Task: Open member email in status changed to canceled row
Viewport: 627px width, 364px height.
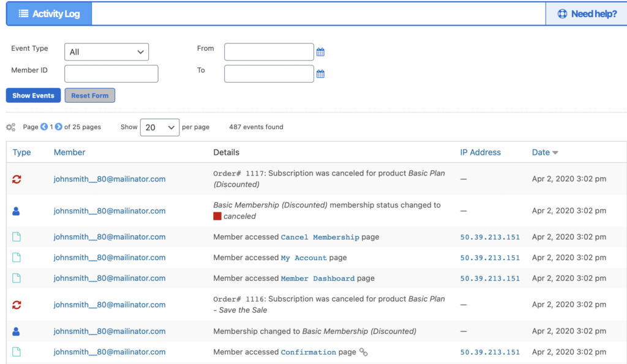Action: pyautogui.click(x=110, y=210)
